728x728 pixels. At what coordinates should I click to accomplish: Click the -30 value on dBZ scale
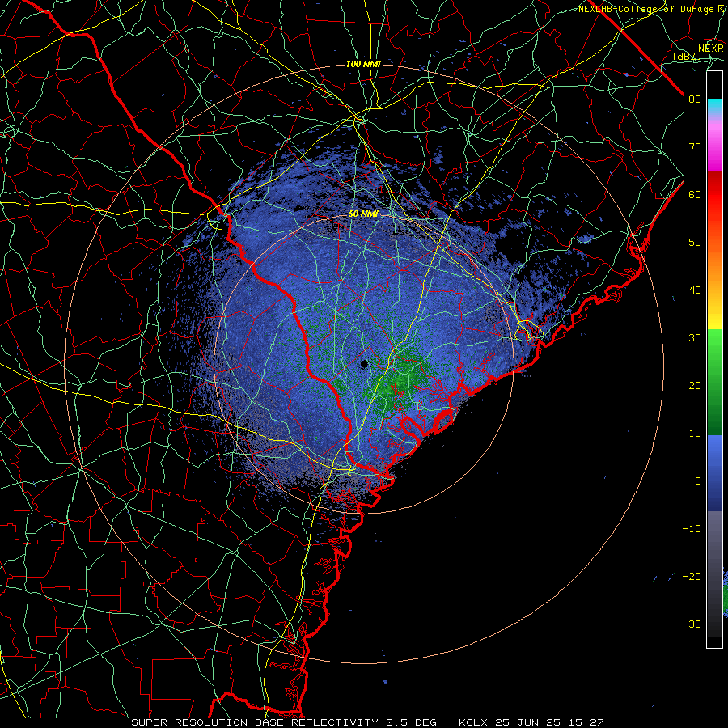coord(692,624)
